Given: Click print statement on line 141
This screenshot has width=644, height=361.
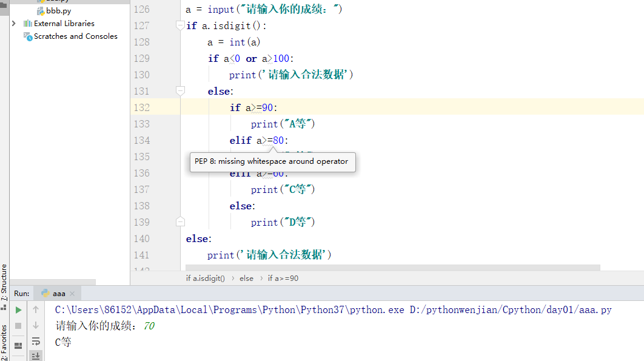Looking at the screenshot, I should point(269,255).
